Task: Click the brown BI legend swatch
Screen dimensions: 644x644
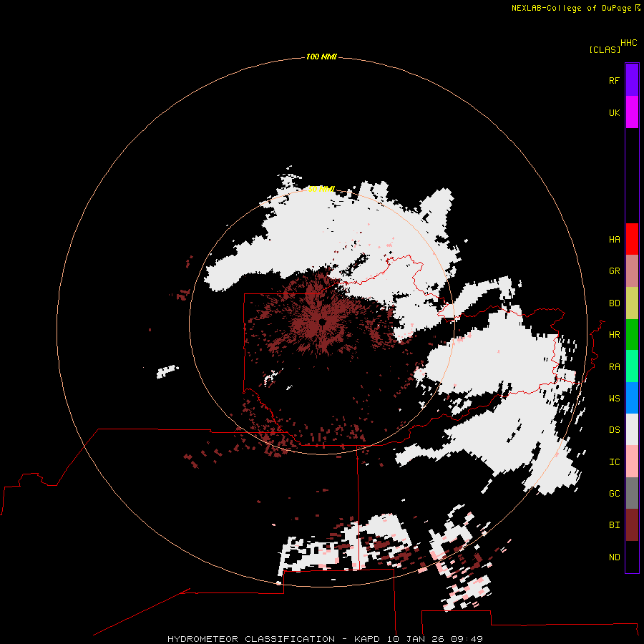Action: tap(632, 525)
